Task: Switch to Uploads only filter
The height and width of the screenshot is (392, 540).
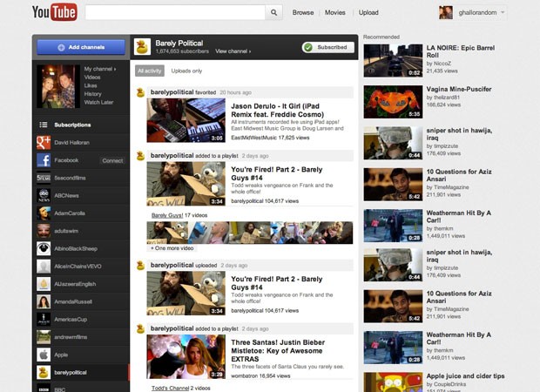Action: [x=186, y=71]
